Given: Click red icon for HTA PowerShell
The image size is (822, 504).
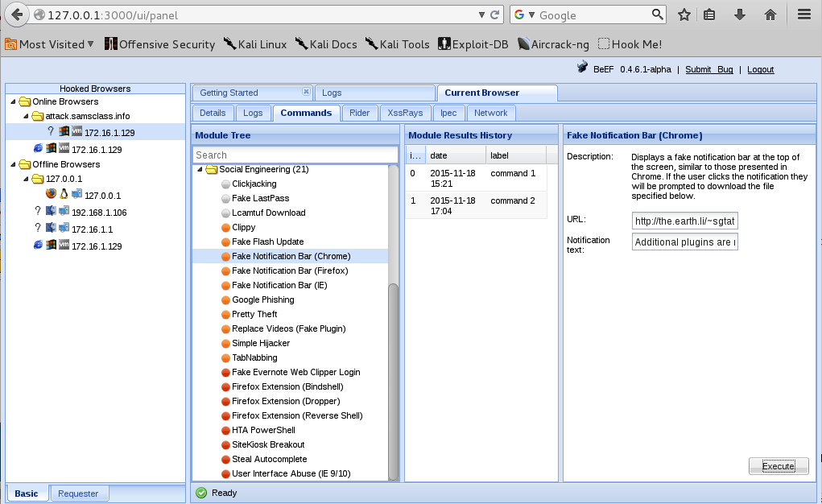Looking at the screenshot, I should pyautogui.click(x=225, y=430).
